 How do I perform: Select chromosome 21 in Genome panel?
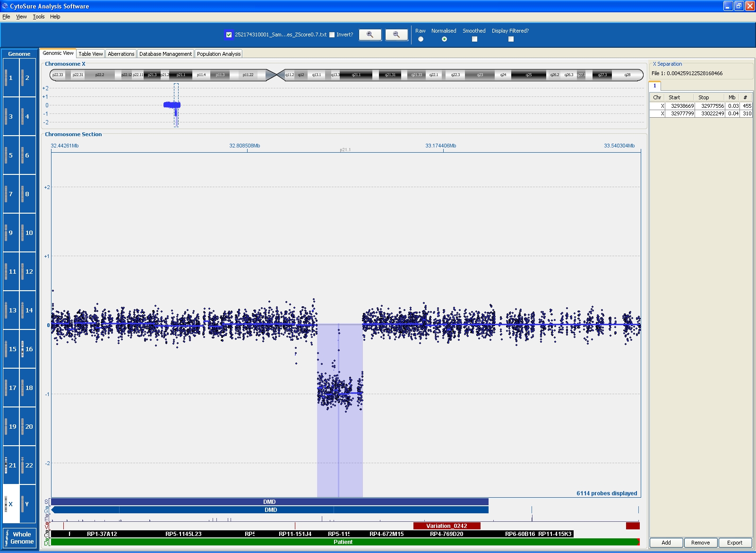[x=11, y=465]
